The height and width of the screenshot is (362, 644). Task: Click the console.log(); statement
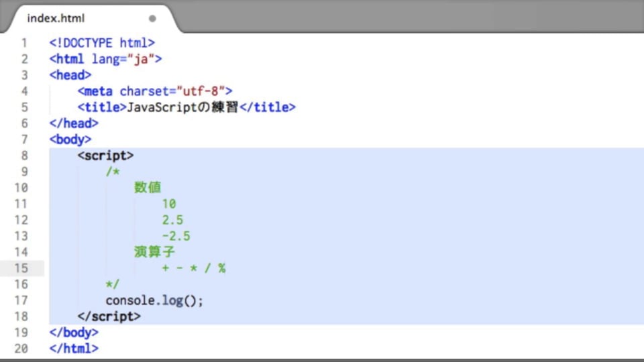[154, 300]
